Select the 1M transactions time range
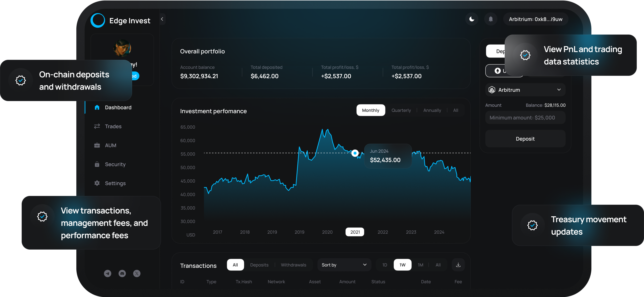 pos(420,265)
